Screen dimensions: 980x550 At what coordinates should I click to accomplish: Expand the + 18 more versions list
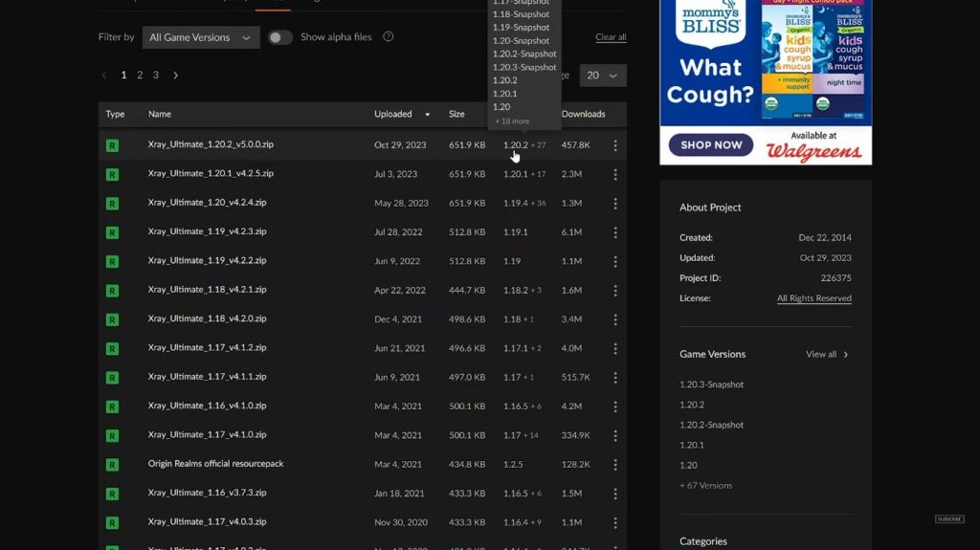(512, 121)
